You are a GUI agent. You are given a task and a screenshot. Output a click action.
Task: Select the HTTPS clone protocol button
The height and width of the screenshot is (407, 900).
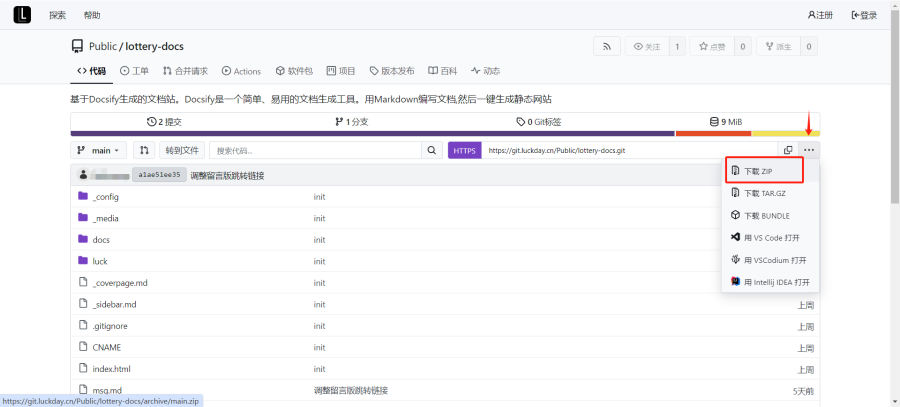coord(464,150)
